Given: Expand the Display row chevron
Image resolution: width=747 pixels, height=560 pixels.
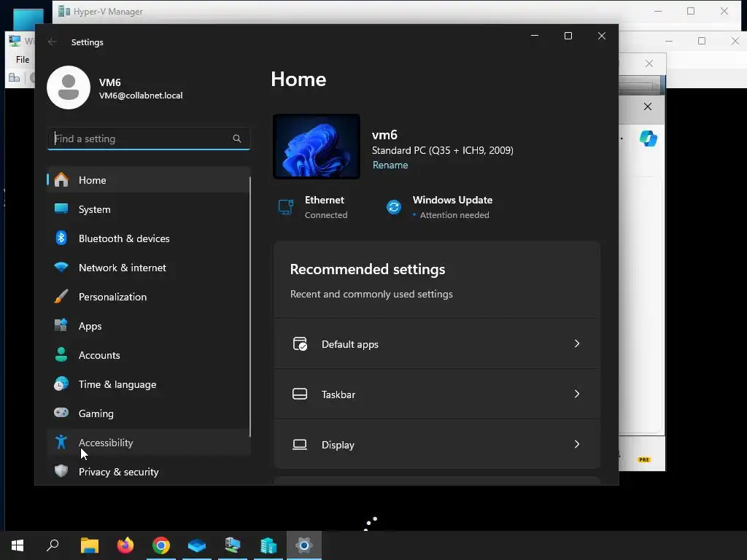Looking at the screenshot, I should click(x=577, y=444).
